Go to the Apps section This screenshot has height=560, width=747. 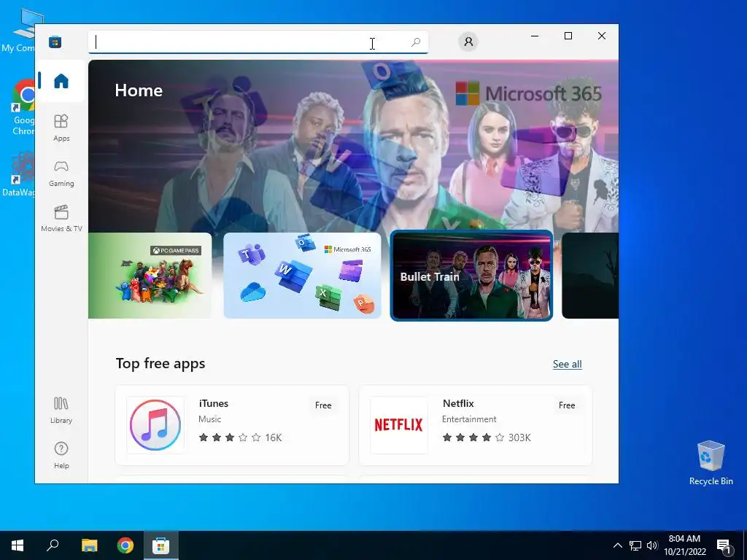61,128
